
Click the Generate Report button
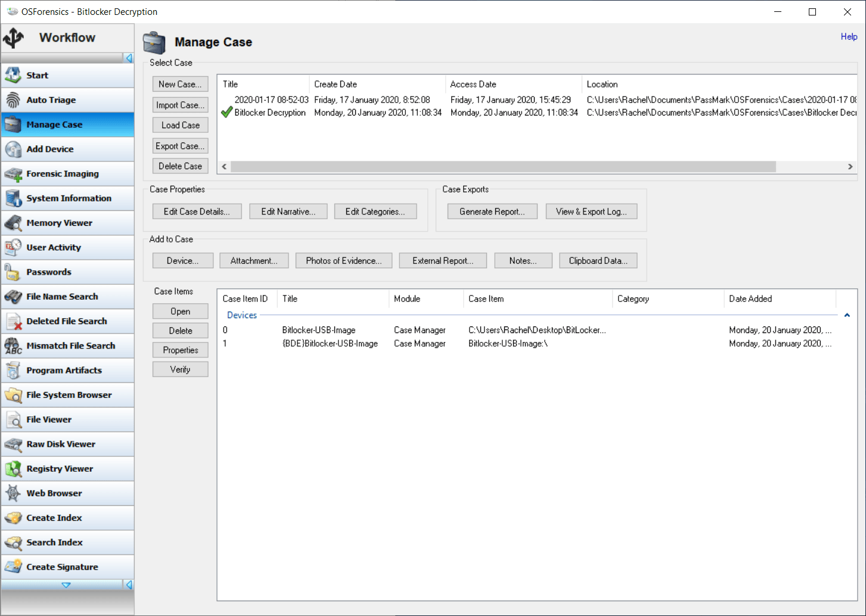point(492,211)
